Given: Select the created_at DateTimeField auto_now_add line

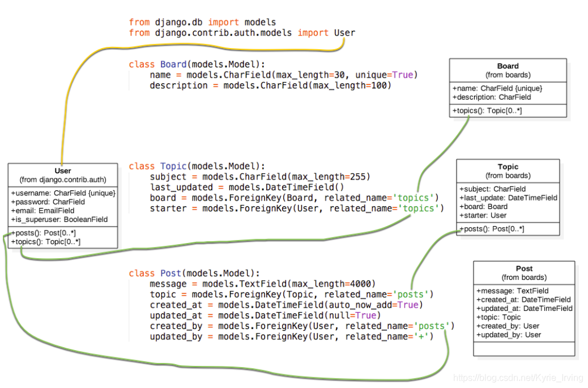Looking at the screenshot, I should (286, 305).
